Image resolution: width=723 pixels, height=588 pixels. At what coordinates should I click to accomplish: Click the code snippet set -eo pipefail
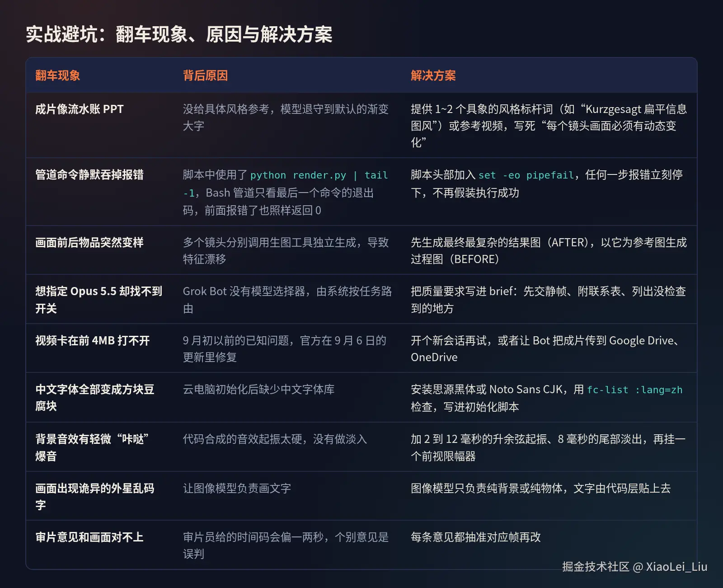[526, 175]
